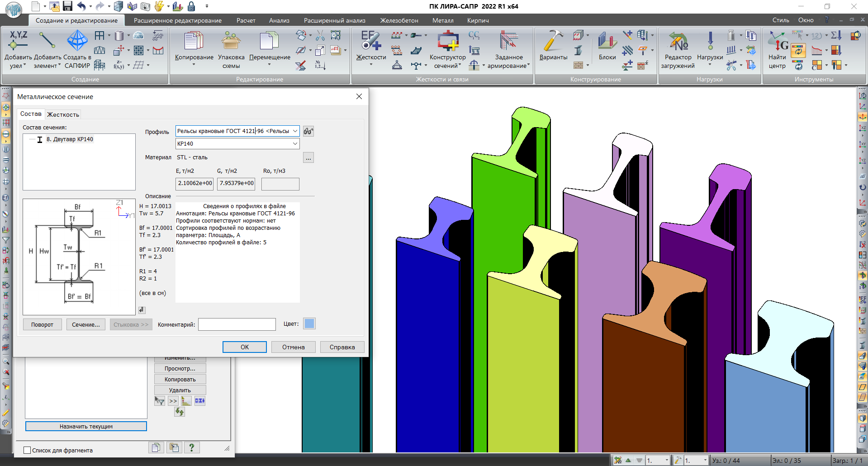
Task: Click the blue Цвет color swatch
Action: point(309,323)
